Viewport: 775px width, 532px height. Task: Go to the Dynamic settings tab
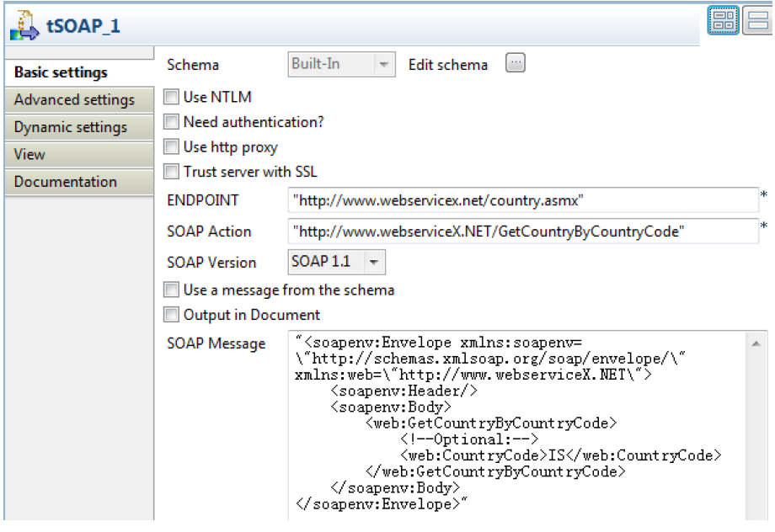pyautogui.click(x=71, y=127)
